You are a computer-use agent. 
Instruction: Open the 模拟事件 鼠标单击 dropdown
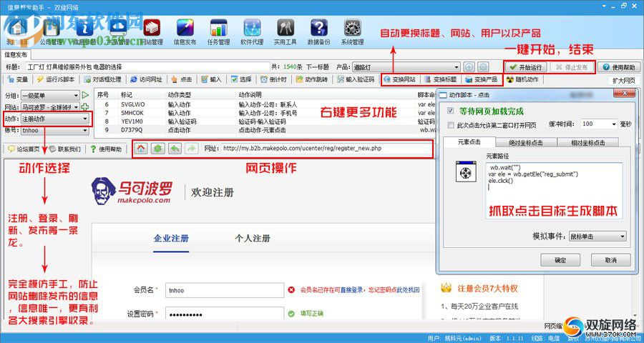597,237
